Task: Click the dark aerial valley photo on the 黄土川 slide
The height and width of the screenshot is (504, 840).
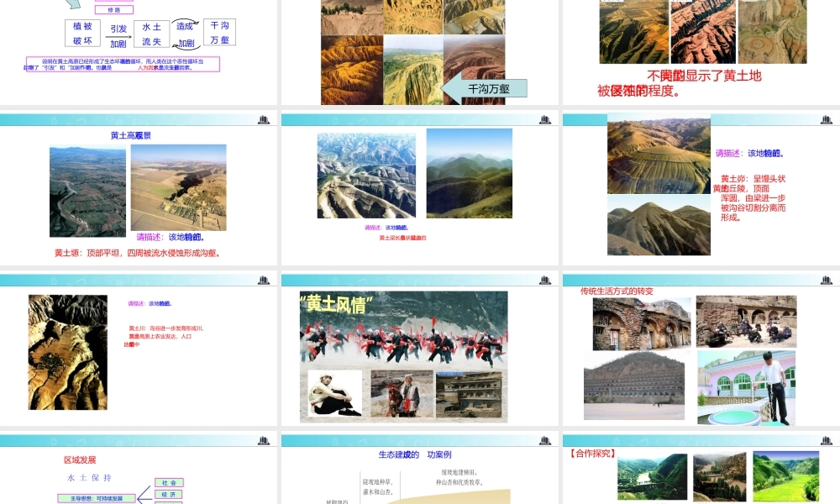Action: (x=67, y=352)
